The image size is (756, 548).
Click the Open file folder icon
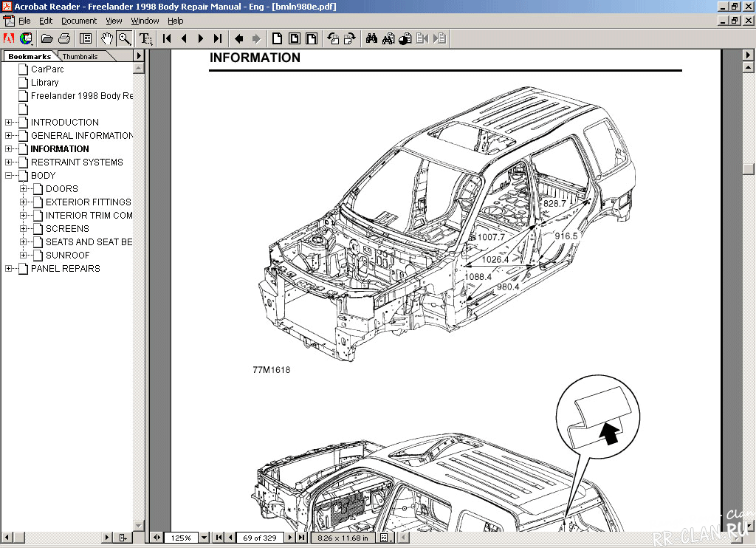[x=47, y=38]
